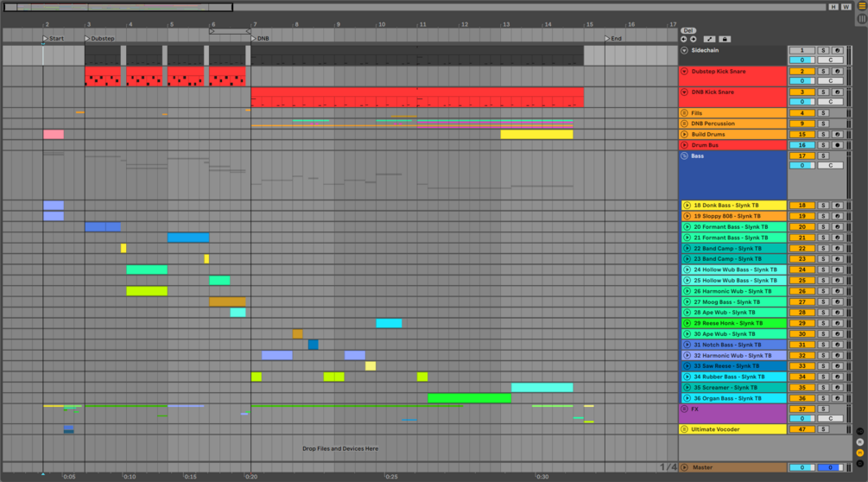Toggle the Returns (R) section button
868x482 pixels.
tap(859, 442)
